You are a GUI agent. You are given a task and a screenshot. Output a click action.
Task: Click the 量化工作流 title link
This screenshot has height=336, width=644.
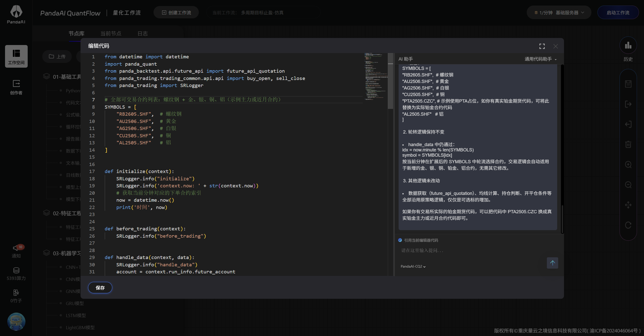coord(127,13)
